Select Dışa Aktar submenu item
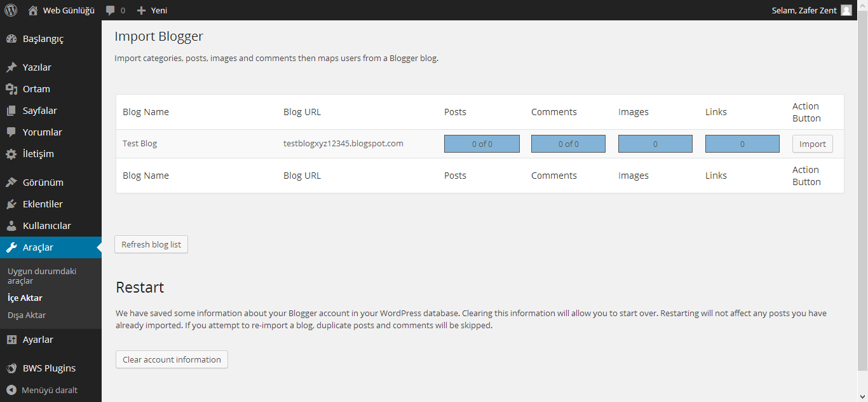The width and height of the screenshot is (868, 402). 27,315
